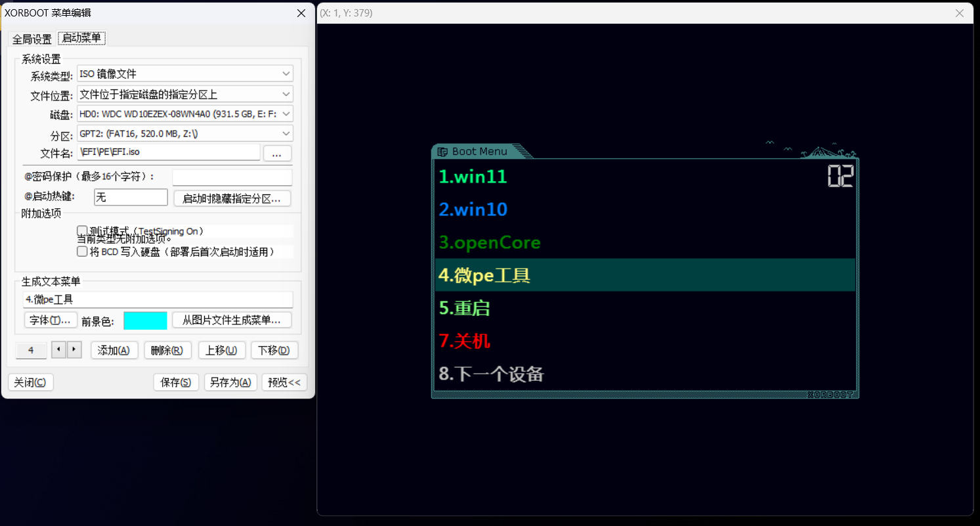
Task: Select 5.重启 boot menu entry
Action: click(x=645, y=308)
